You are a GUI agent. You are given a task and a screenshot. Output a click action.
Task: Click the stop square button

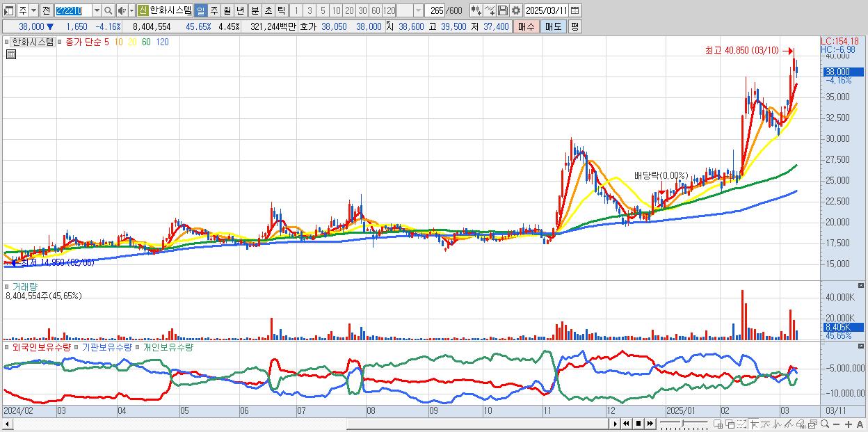point(638,424)
